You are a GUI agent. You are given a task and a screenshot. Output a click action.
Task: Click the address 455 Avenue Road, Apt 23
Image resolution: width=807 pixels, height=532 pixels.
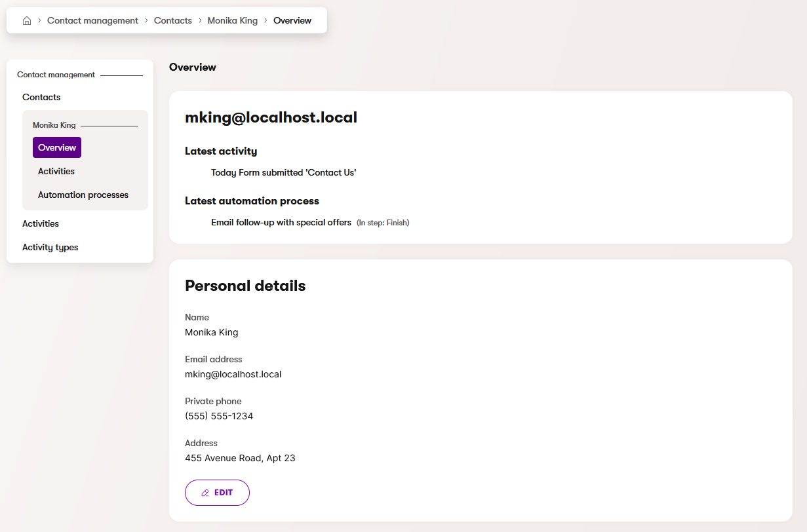(240, 458)
